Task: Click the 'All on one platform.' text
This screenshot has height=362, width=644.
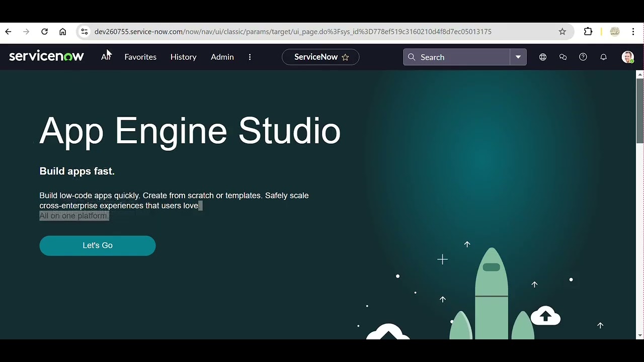Action: (x=74, y=216)
